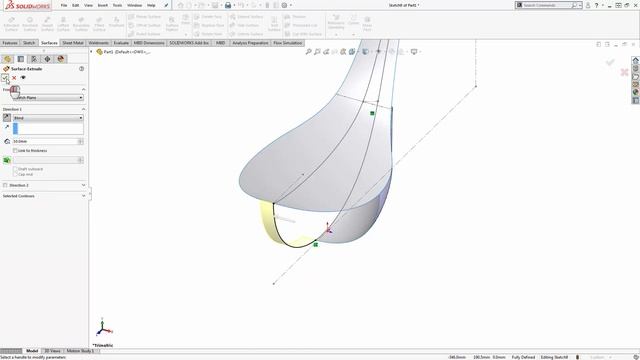This screenshot has height=360, width=640.
Task: Open the Help menu
Action: tap(151, 5)
